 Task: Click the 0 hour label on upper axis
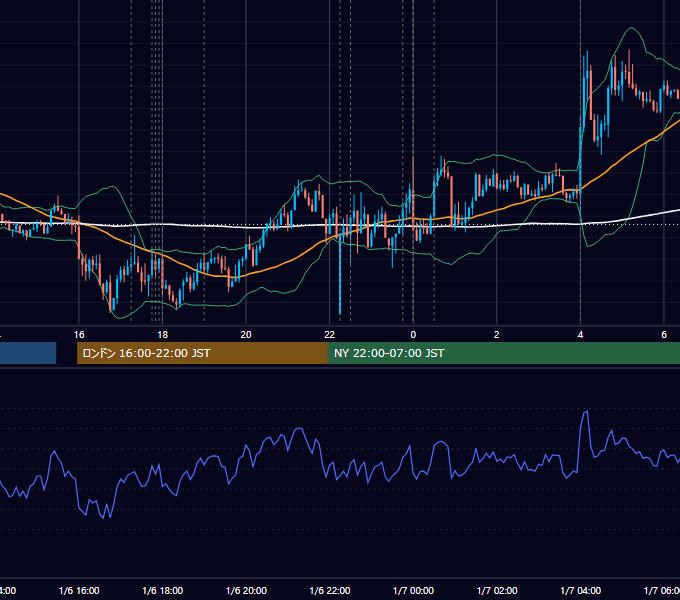pos(413,335)
